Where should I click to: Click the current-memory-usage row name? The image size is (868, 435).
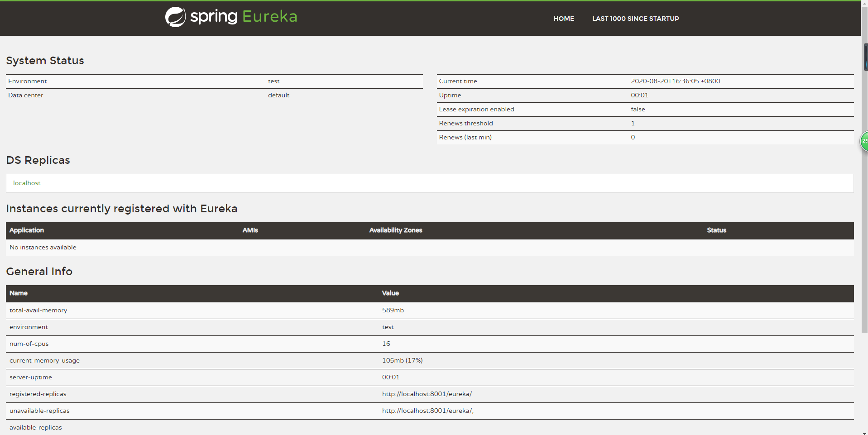coord(44,360)
